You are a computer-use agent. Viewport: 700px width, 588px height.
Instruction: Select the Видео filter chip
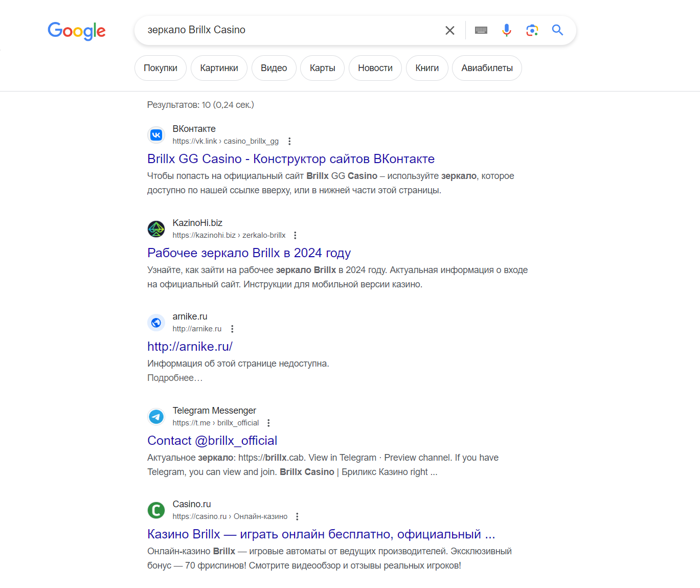click(274, 68)
